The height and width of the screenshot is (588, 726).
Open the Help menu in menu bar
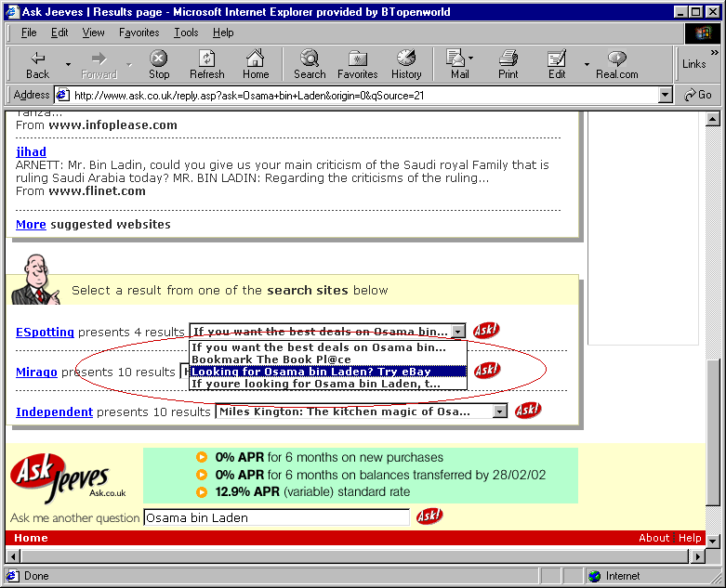tap(223, 33)
